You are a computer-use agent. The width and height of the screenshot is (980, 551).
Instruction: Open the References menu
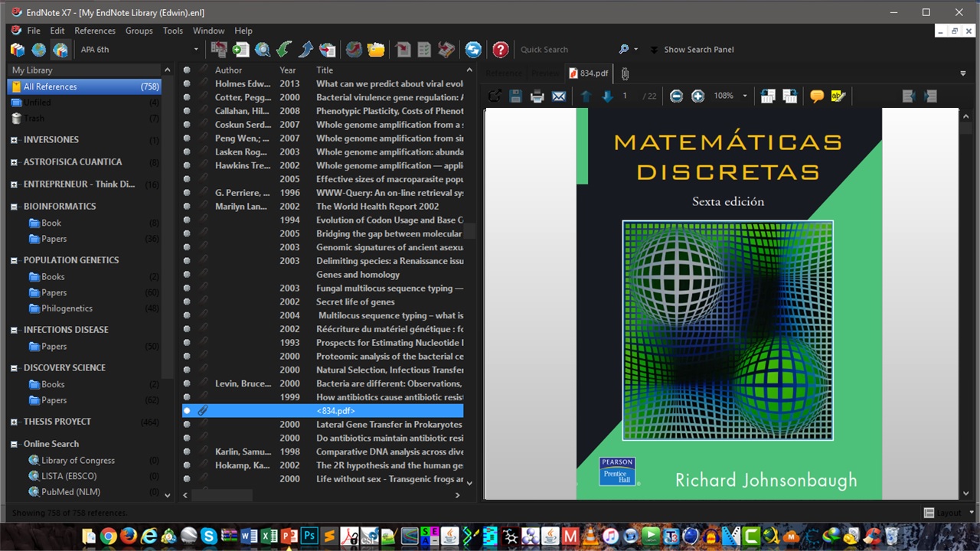(95, 31)
